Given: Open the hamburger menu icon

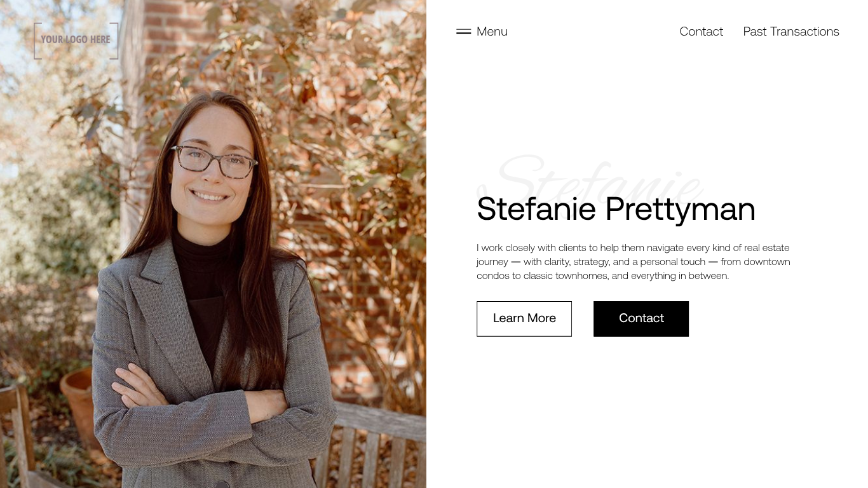Looking at the screenshot, I should pos(463,32).
